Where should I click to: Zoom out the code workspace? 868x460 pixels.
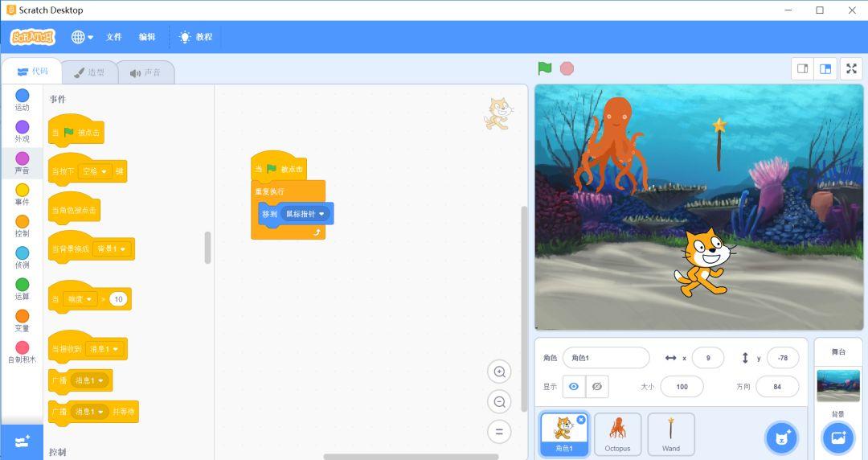(x=499, y=402)
